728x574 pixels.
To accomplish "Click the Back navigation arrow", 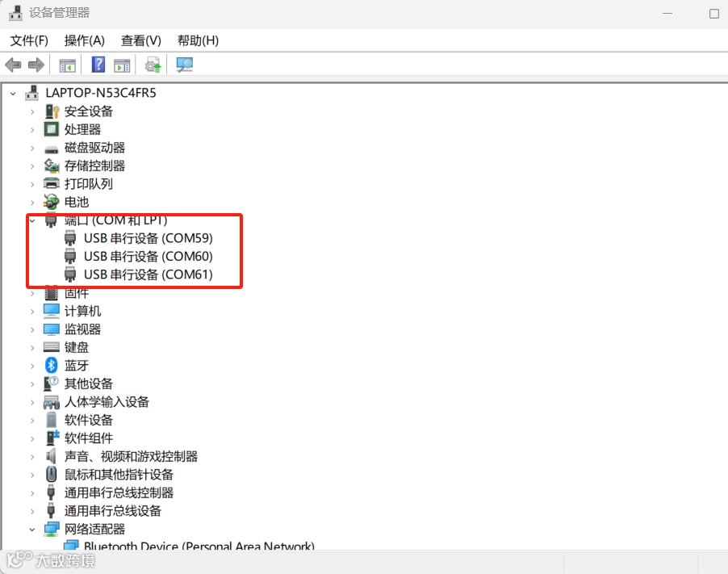I will tap(13, 65).
